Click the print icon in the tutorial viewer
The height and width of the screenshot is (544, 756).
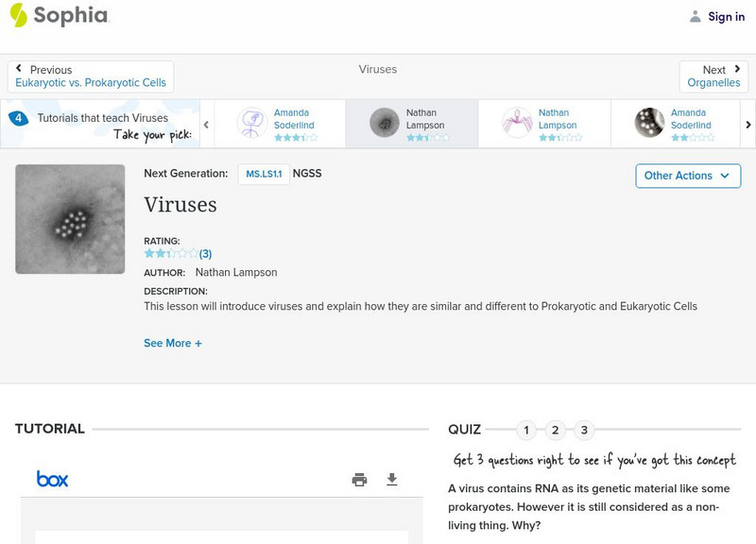[359, 480]
